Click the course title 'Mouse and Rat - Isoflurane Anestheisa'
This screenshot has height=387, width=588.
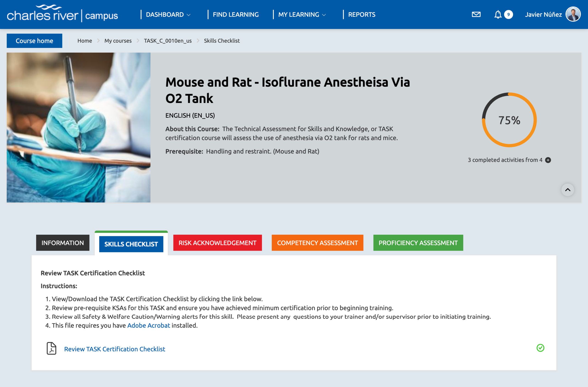(288, 90)
